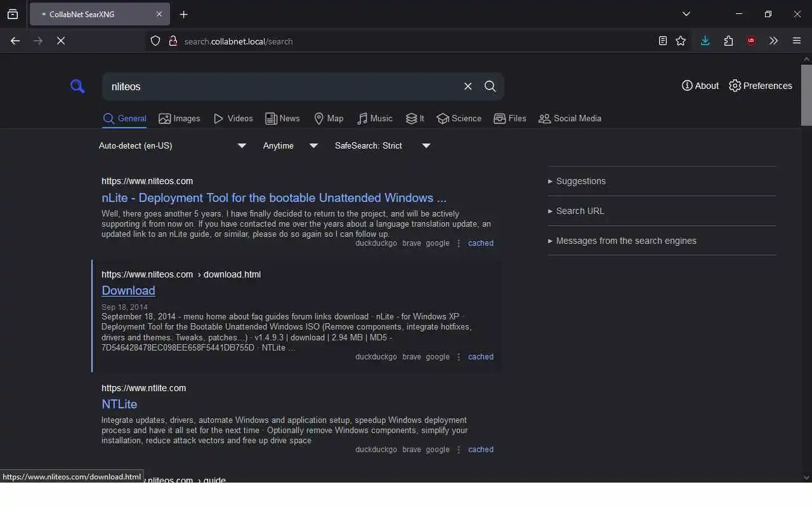Switch to the Images tab
This screenshot has height=508, width=812.
click(x=180, y=119)
